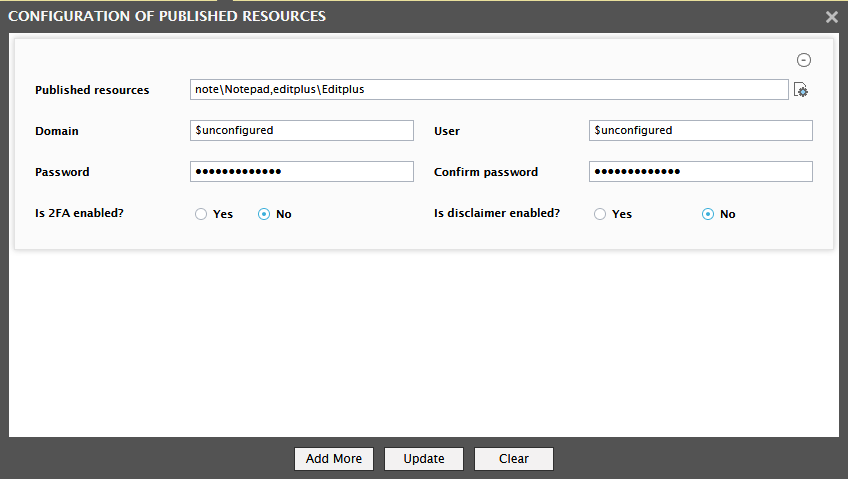Click into the Domain field
This screenshot has height=479, width=848.
302,130
